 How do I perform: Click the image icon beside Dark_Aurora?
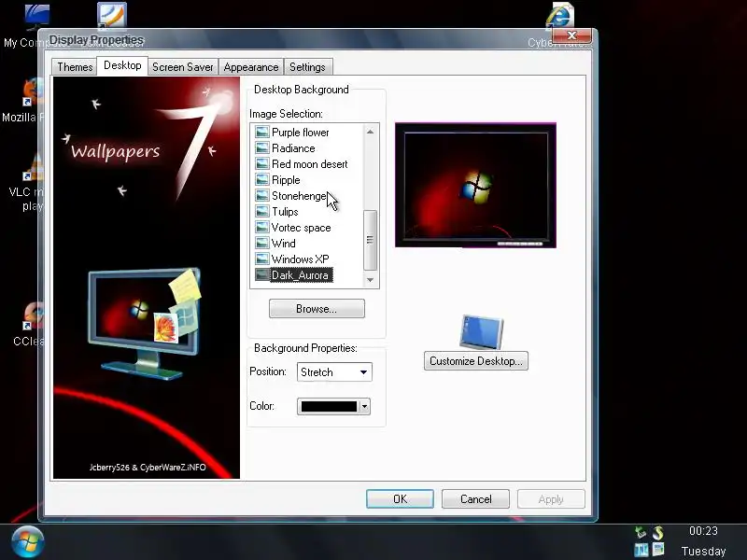coord(262,274)
